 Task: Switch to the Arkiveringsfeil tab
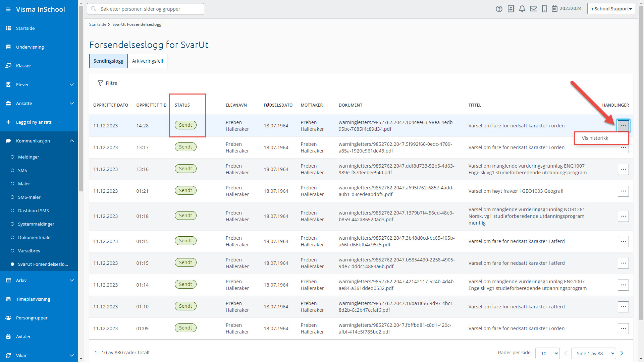[x=147, y=61]
